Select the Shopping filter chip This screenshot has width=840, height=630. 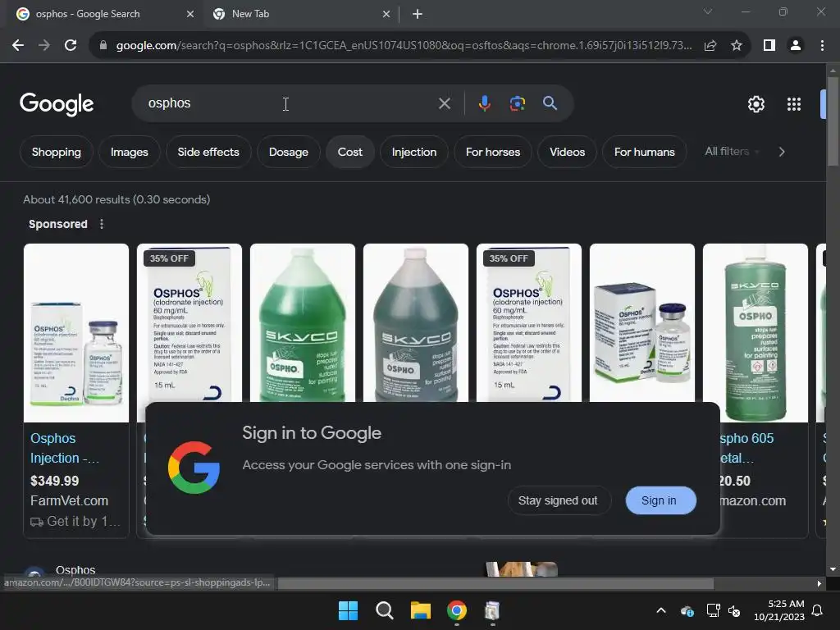coord(57,152)
